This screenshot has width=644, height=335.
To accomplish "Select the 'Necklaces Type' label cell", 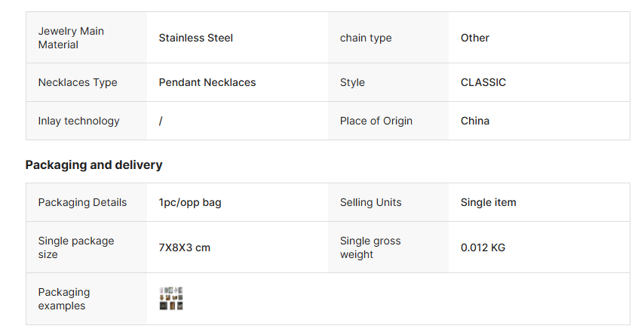I will pos(78,82).
